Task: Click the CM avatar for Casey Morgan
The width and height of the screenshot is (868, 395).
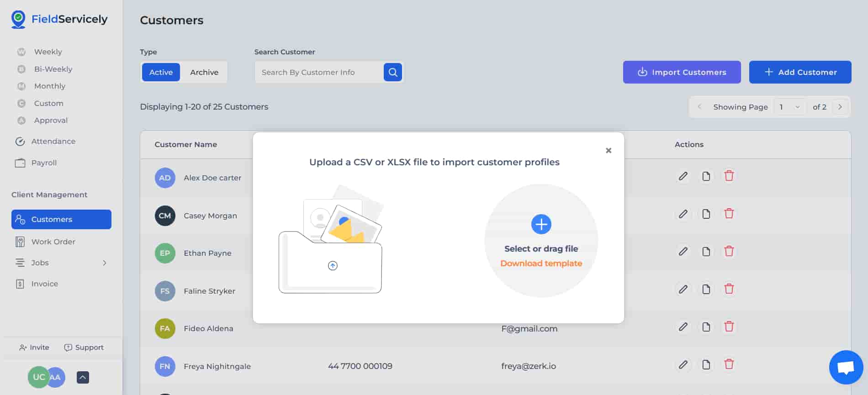Action: [x=165, y=216]
